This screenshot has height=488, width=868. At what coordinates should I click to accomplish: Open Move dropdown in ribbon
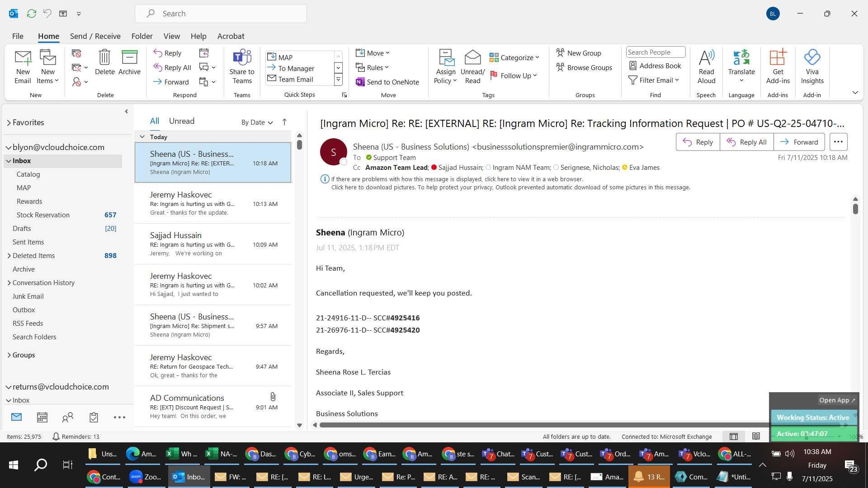click(x=373, y=53)
